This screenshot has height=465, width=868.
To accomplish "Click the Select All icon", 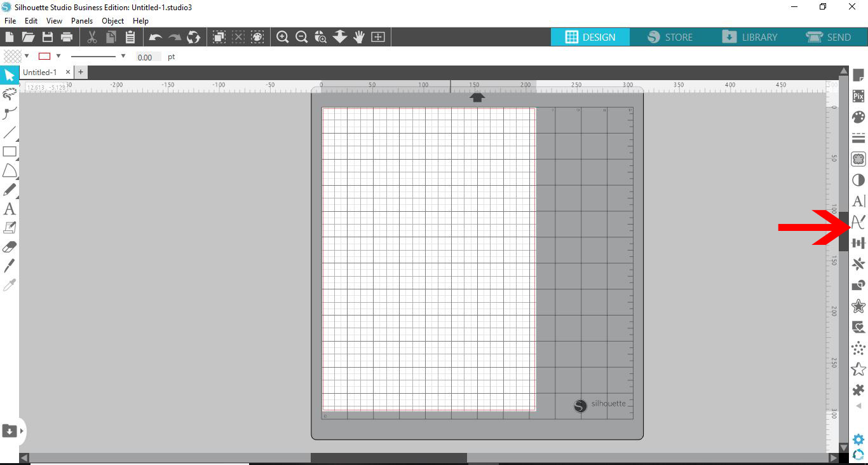I will click(219, 37).
